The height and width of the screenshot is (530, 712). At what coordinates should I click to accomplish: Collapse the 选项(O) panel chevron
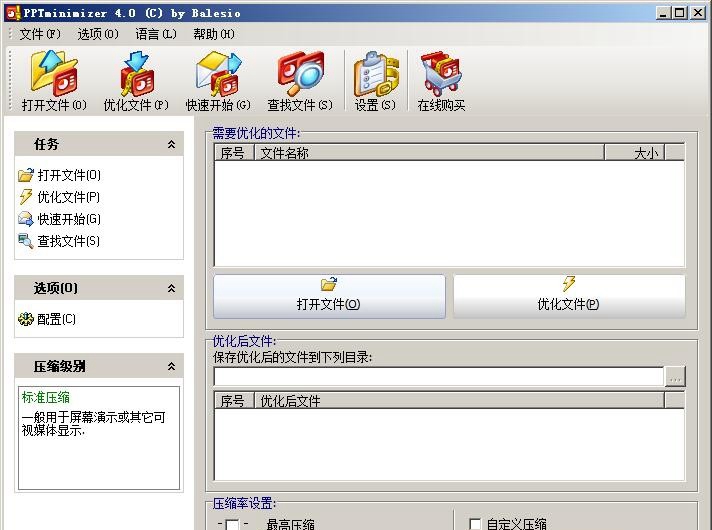[x=171, y=288]
